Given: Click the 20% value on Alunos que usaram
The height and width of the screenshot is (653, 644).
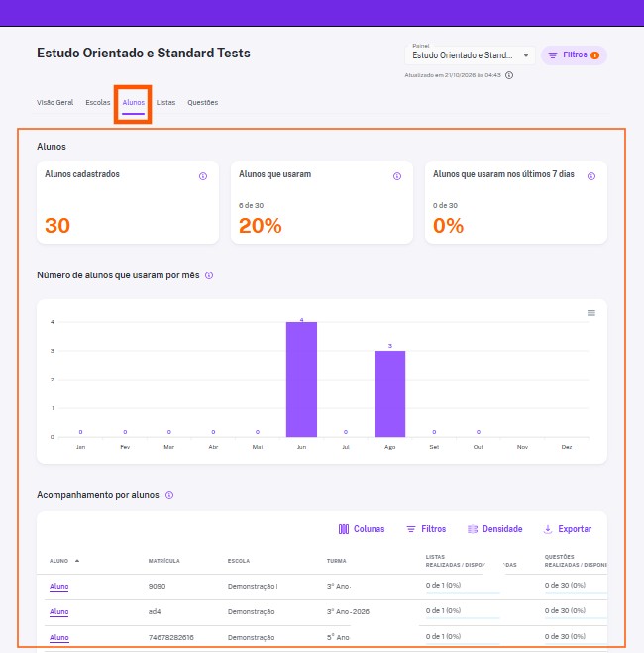Looking at the screenshot, I should coord(261,226).
